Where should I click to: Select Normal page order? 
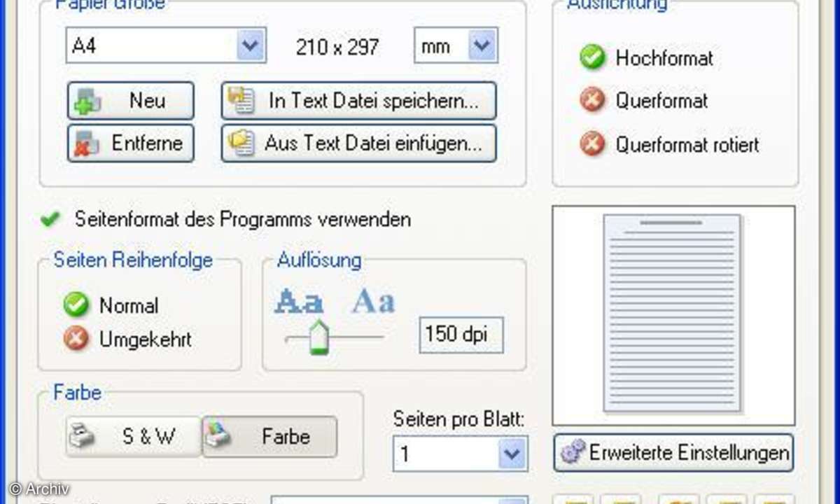(111, 305)
